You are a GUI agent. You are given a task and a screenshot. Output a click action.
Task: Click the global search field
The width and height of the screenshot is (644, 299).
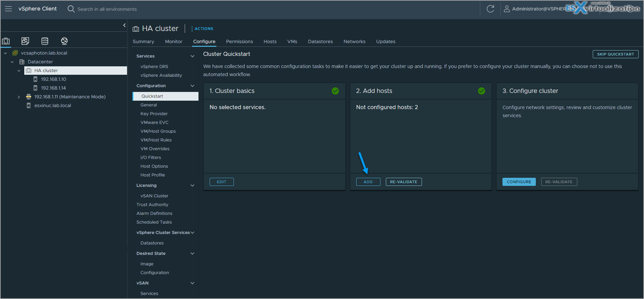107,9
